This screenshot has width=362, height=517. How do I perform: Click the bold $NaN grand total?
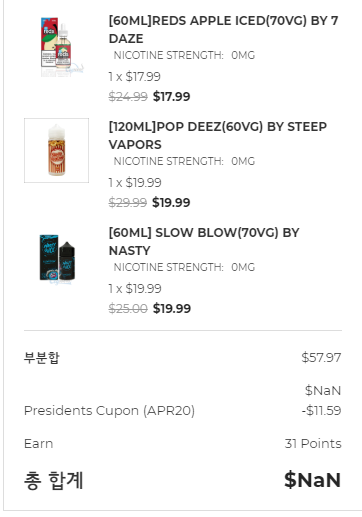coord(313,480)
